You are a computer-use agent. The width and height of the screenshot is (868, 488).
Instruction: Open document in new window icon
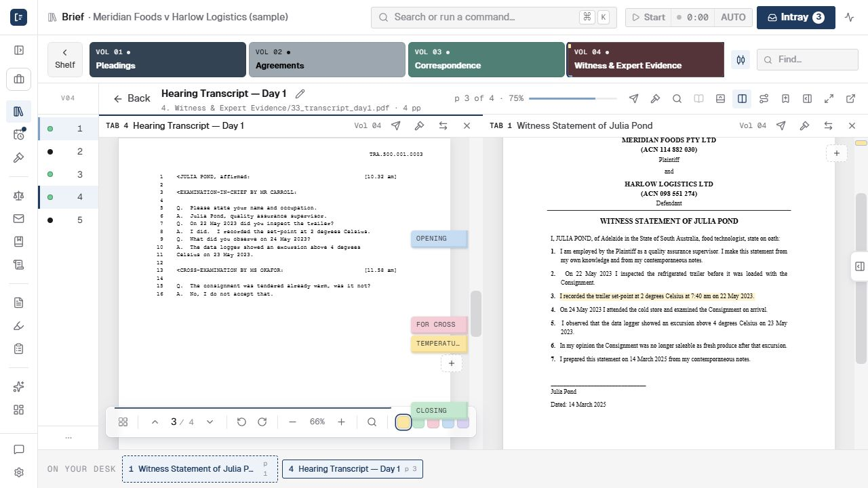(850, 99)
